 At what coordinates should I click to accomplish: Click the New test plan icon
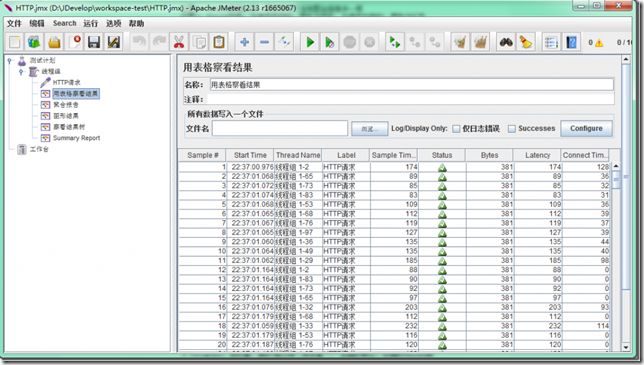point(14,42)
